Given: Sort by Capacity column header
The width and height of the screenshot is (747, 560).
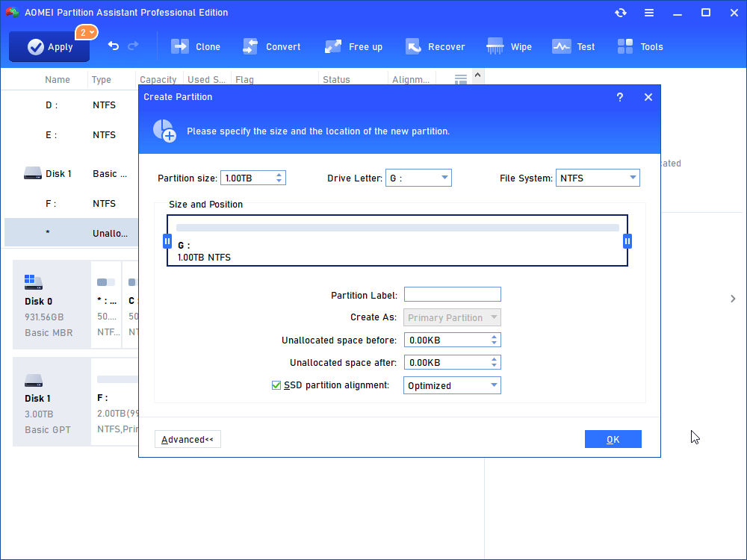Looking at the screenshot, I should [158, 80].
